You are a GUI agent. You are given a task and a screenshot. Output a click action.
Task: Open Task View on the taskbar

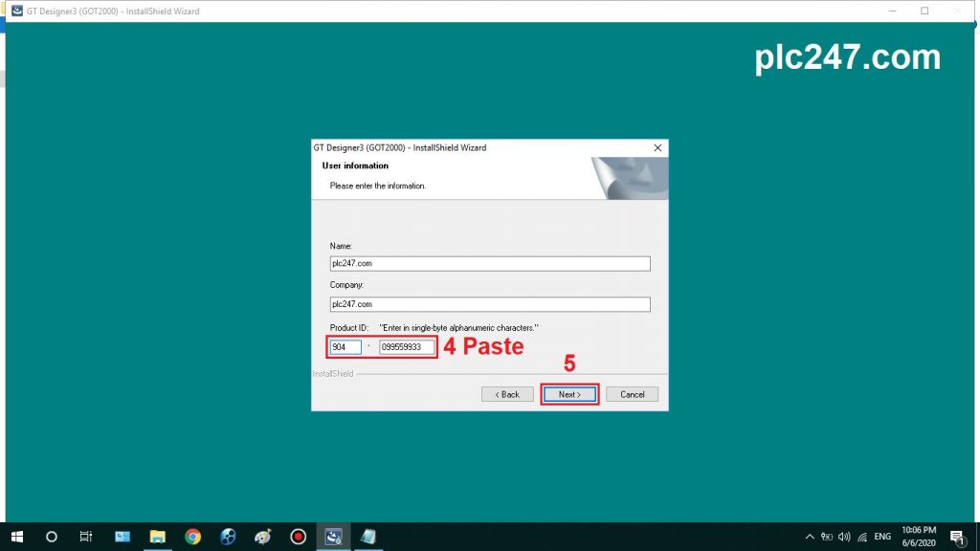click(85, 537)
